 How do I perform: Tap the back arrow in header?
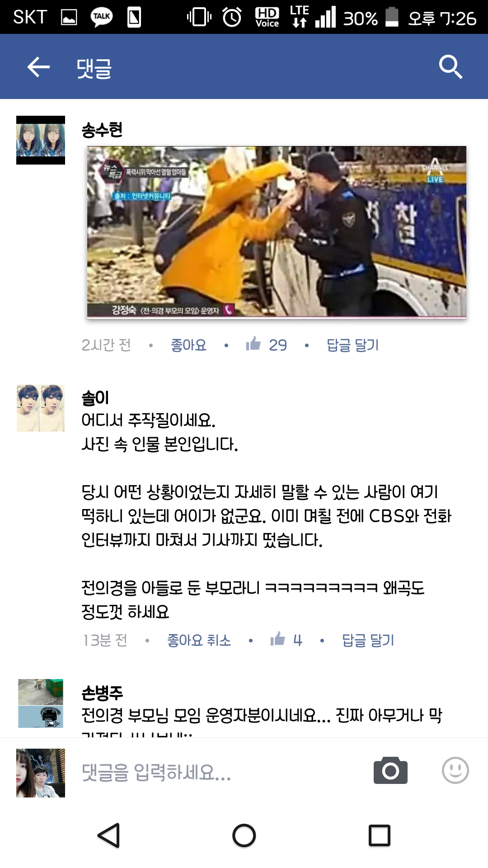tap(38, 67)
